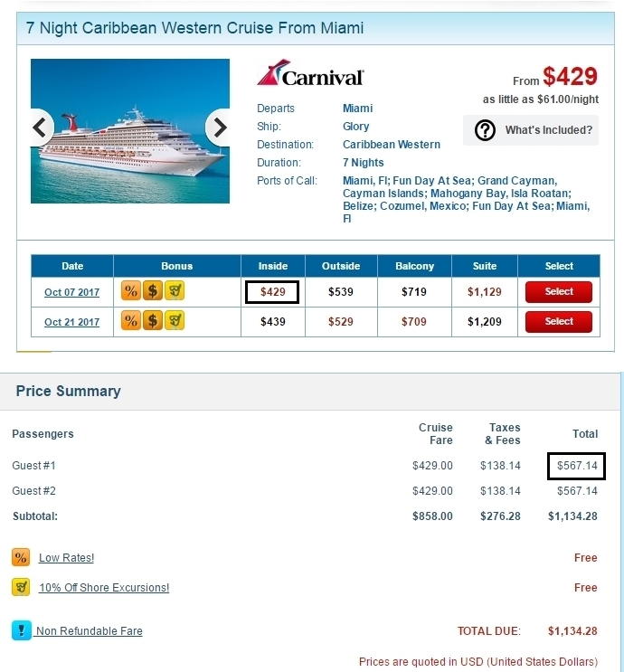Select the Oct 21 2017 cruise
This screenshot has width=624, height=672.
tap(558, 322)
